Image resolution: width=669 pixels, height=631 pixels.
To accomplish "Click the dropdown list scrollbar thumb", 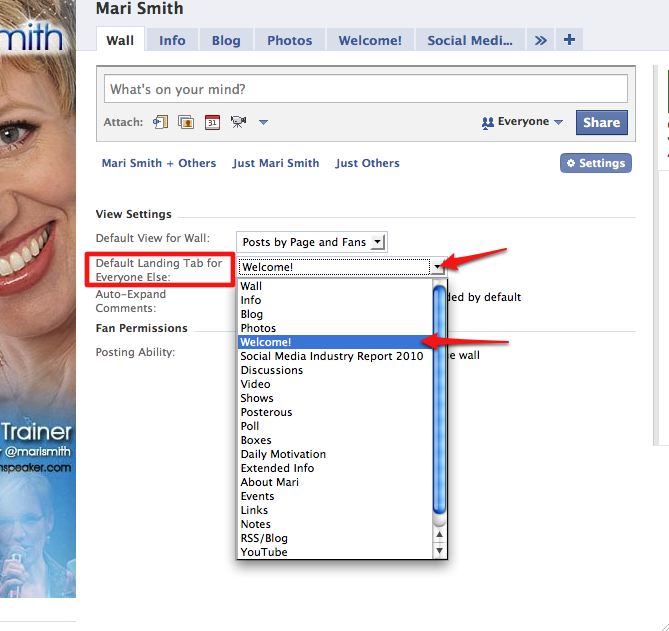I will pyautogui.click(x=439, y=400).
